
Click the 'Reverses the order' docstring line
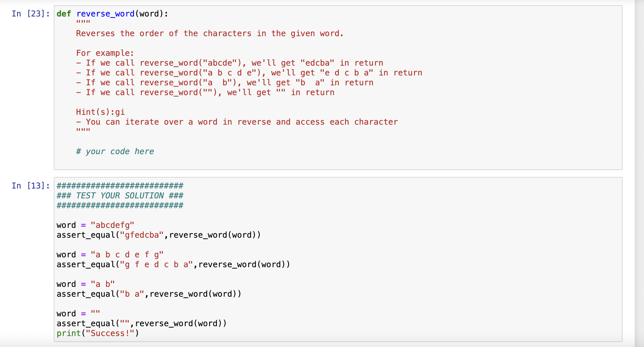tap(209, 33)
